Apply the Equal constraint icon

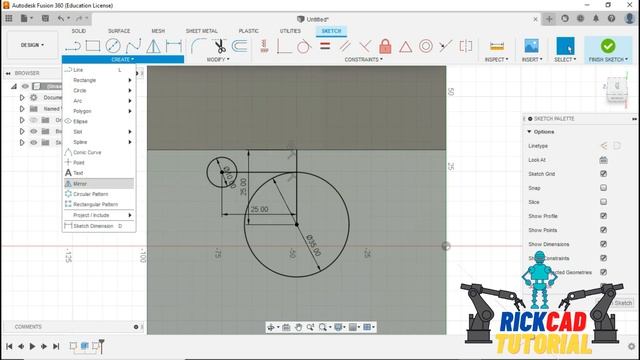click(x=325, y=46)
